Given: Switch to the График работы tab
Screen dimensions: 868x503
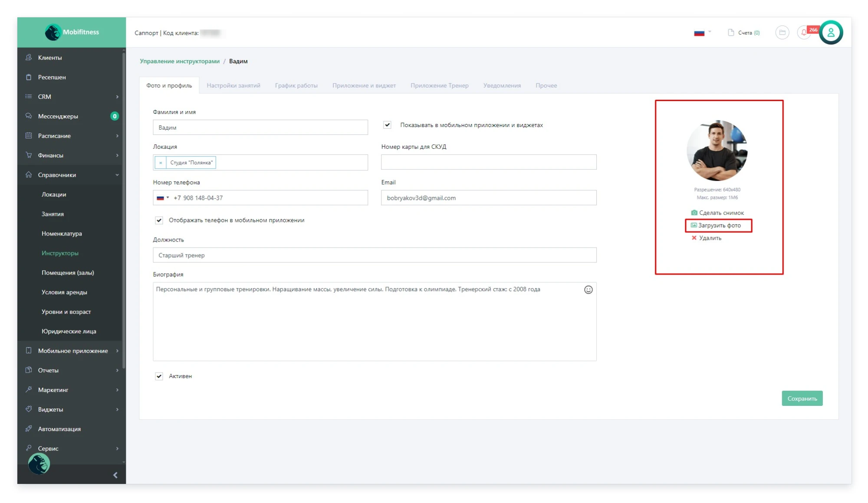Looking at the screenshot, I should (x=296, y=85).
